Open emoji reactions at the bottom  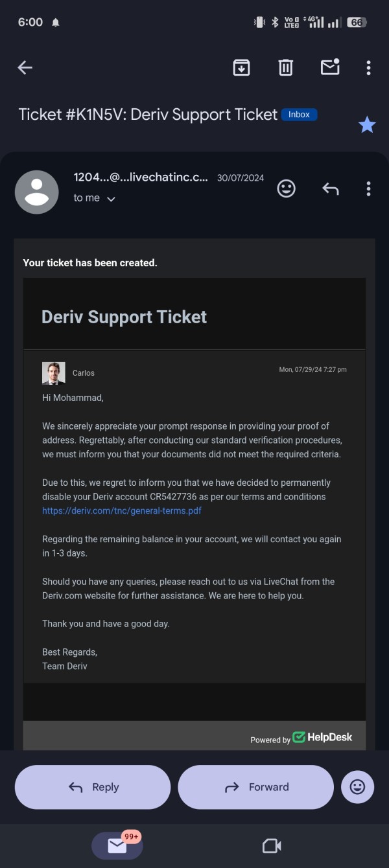tap(357, 787)
